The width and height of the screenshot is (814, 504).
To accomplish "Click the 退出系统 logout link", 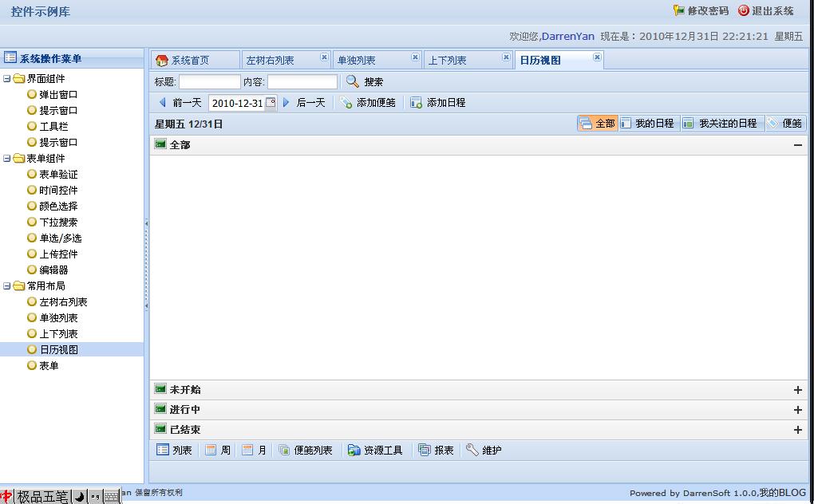I will tap(766, 11).
